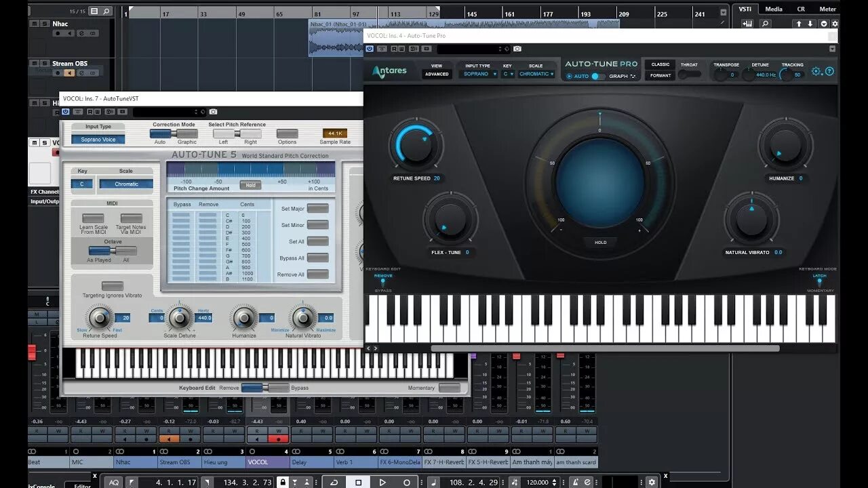Click the camera snapshot icon in the plugin header
Screen dimensions: 868x488
(x=517, y=49)
